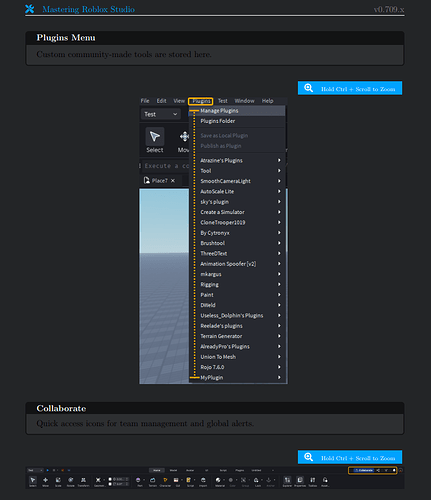This screenshot has height=500, width=431.
Task: Click the Character icon in the bottom toolbar
Action: [165, 480]
